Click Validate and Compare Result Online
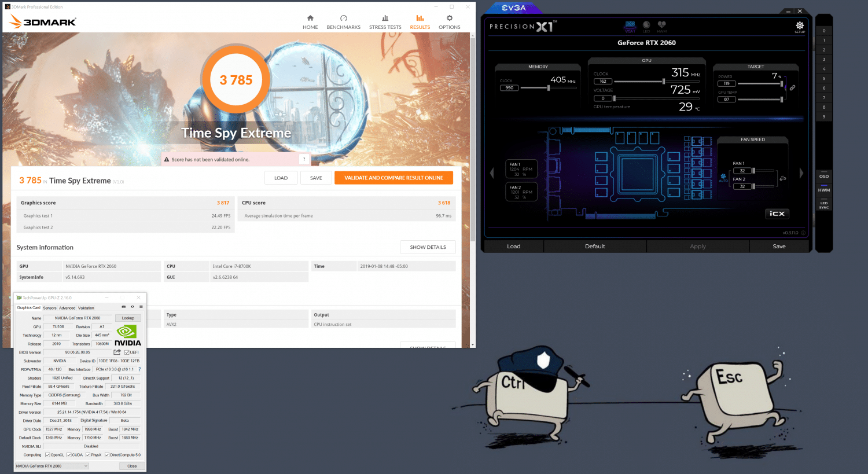The width and height of the screenshot is (868, 474). 393,178
